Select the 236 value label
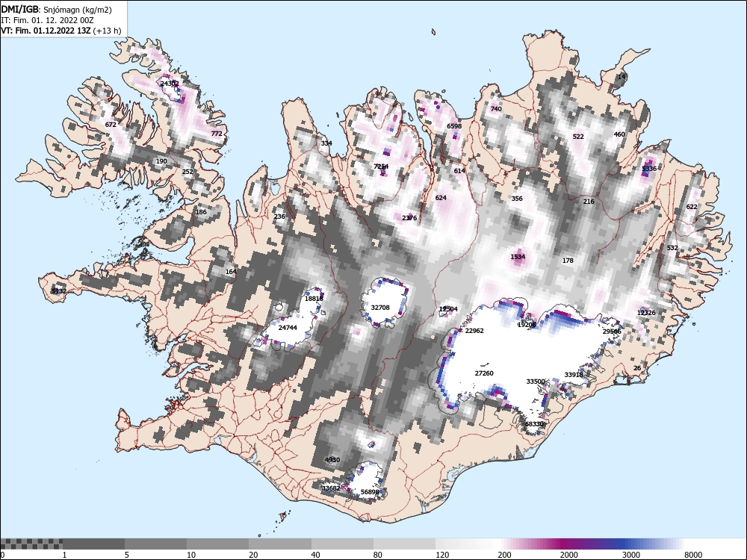This screenshot has height=560, width=747. [x=279, y=217]
